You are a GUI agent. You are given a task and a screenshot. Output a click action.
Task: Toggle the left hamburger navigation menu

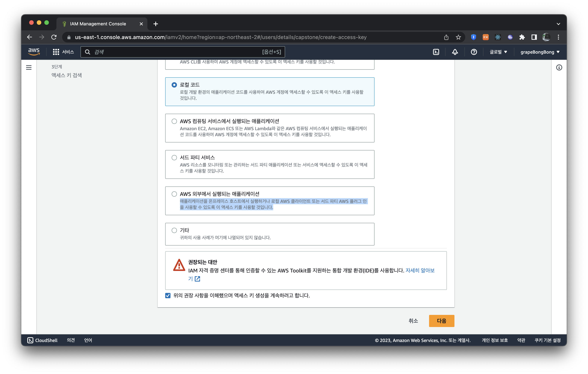tap(29, 67)
